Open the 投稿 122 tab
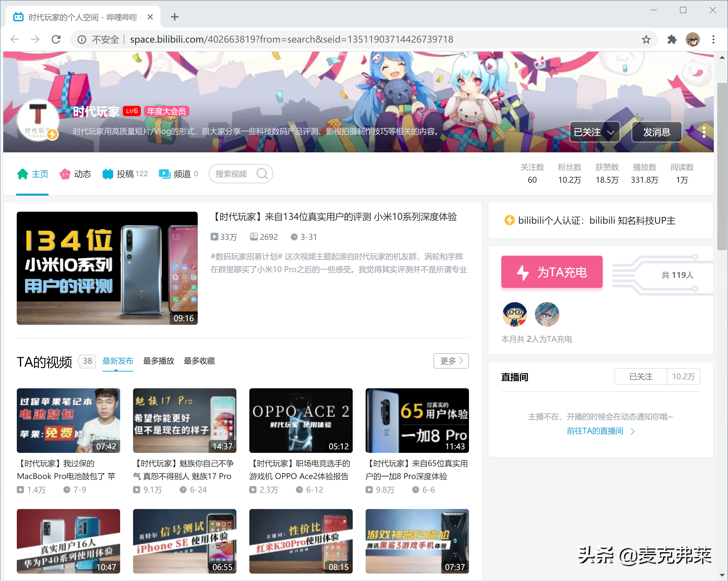 (x=125, y=174)
